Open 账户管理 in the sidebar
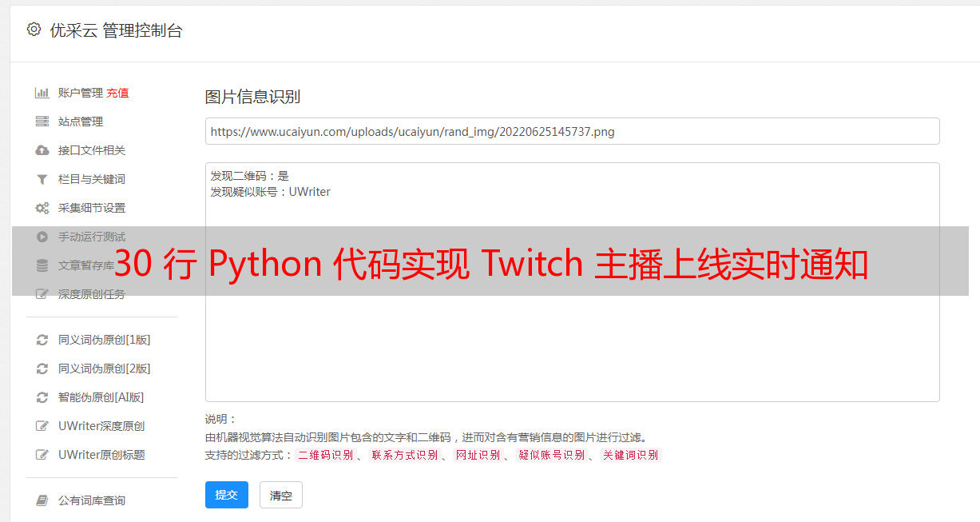This screenshot has width=980, height=522. click(x=81, y=93)
